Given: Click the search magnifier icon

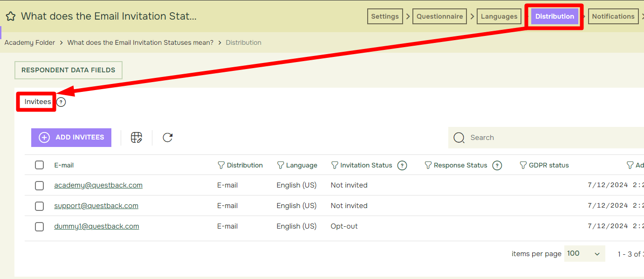Looking at the screenshot, I should pos(459,138).
